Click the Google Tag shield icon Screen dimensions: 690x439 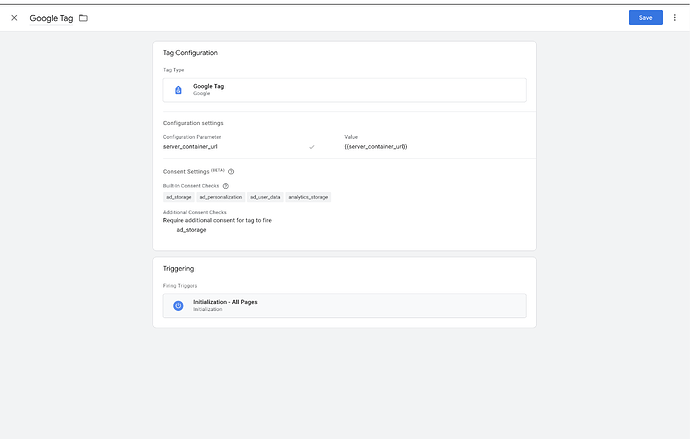178,90
